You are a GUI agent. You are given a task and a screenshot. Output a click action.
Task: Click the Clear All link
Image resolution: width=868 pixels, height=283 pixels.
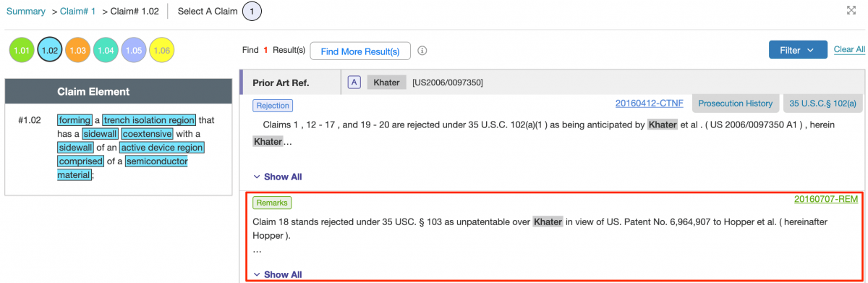(x=849, y=49)
